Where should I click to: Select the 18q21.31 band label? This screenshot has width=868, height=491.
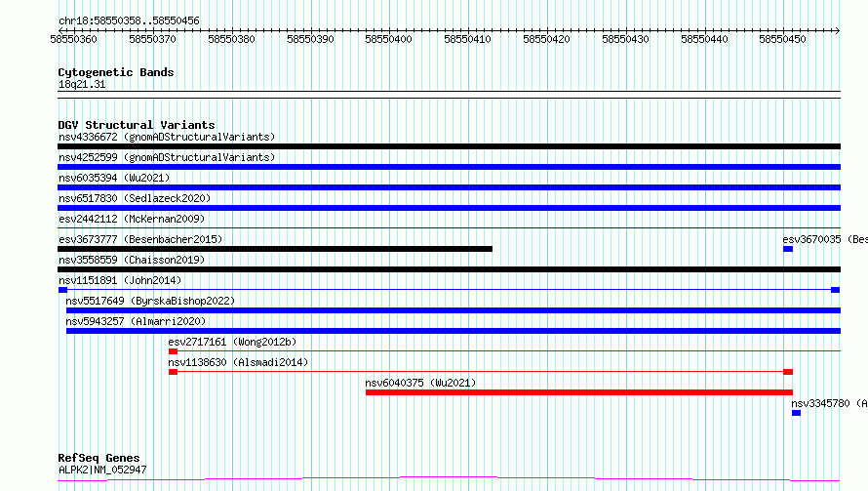[82, 85]
